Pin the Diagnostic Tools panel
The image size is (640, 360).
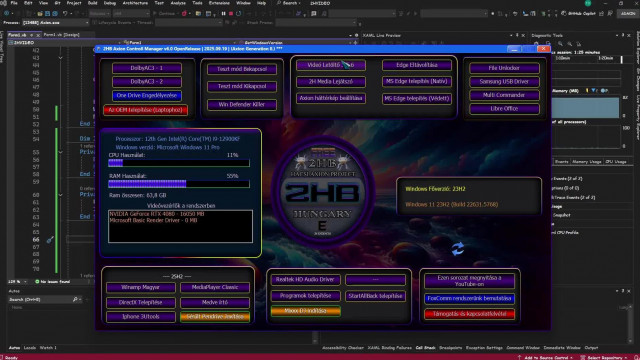[x=623, y=36]
